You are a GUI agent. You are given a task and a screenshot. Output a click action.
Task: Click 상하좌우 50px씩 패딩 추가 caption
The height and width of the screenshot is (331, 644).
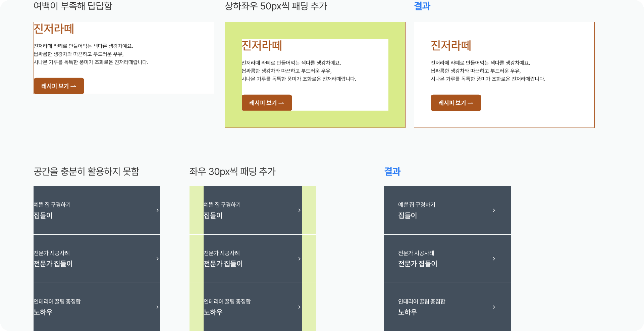pos(276,6)
